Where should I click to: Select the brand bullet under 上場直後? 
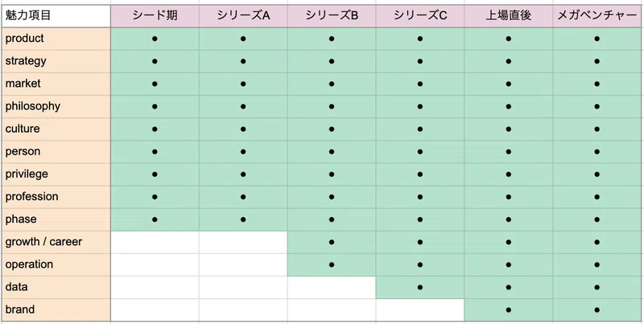pyautogui.click(x=509, y=310)
